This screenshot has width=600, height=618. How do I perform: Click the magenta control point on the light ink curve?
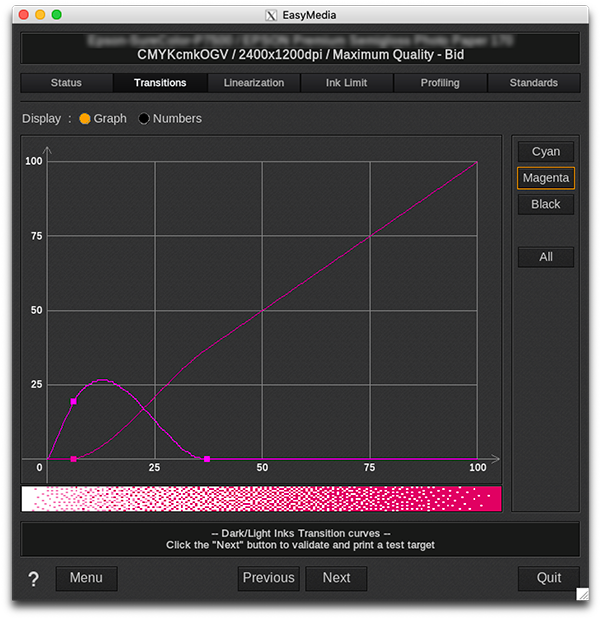point(74,401)
